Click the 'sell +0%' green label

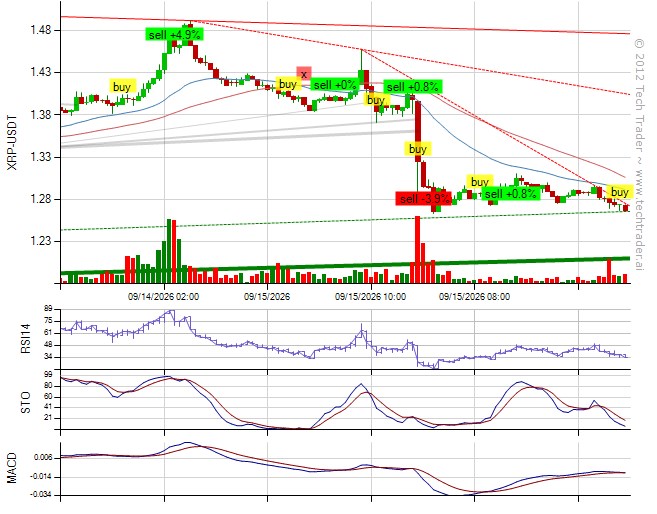[x=335, y=85]
